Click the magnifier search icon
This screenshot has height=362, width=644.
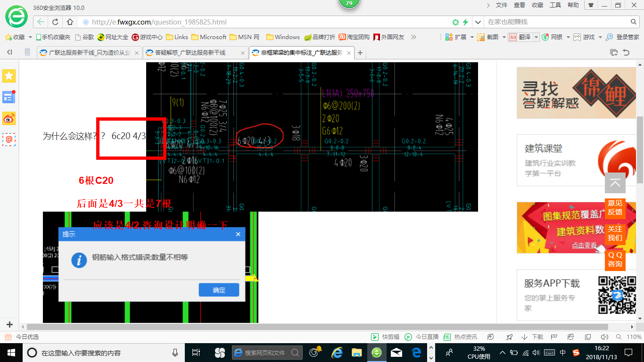(x=634, y=22)
